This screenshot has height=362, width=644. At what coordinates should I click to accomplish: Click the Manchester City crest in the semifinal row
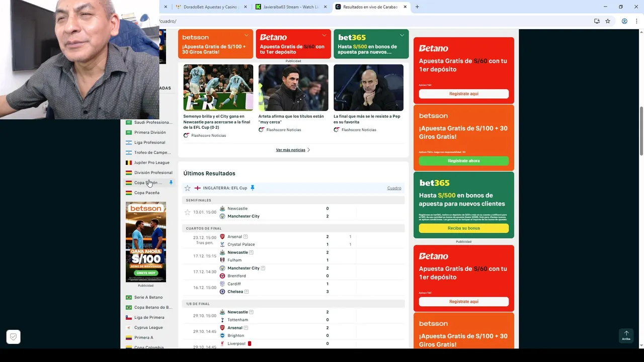(x=222, y=216)
